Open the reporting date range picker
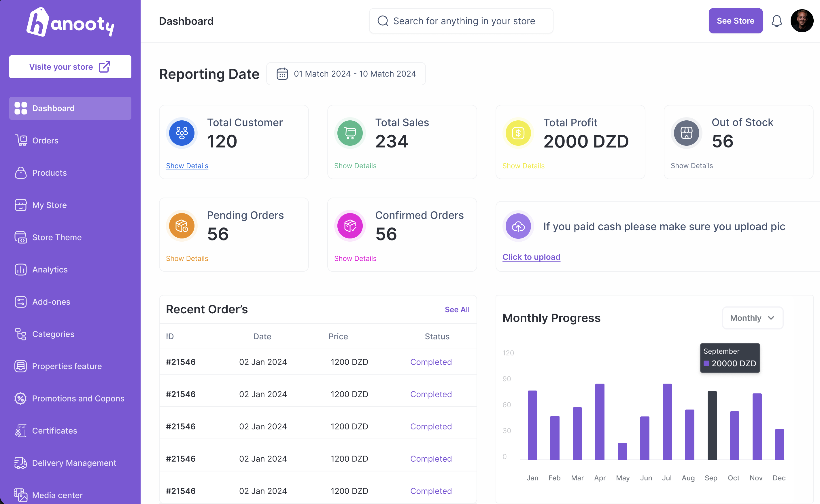 pyautogui.click(x=346, y=74)
